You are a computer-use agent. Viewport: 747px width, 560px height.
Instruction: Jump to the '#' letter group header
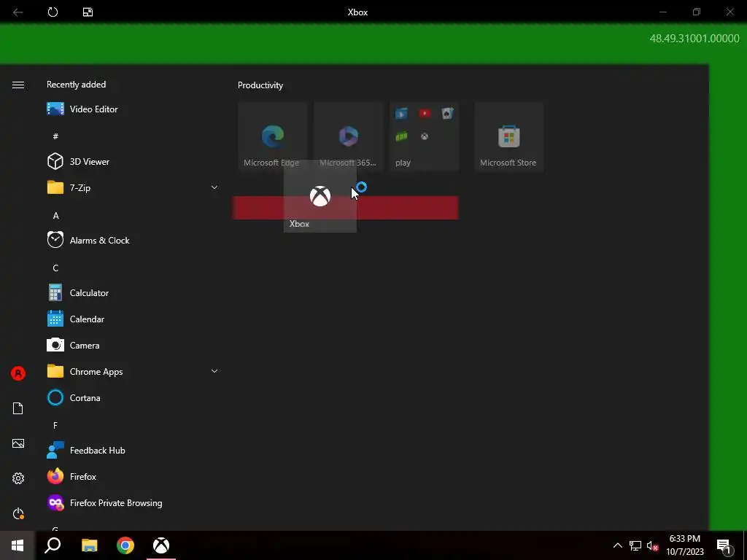point(55,136)
